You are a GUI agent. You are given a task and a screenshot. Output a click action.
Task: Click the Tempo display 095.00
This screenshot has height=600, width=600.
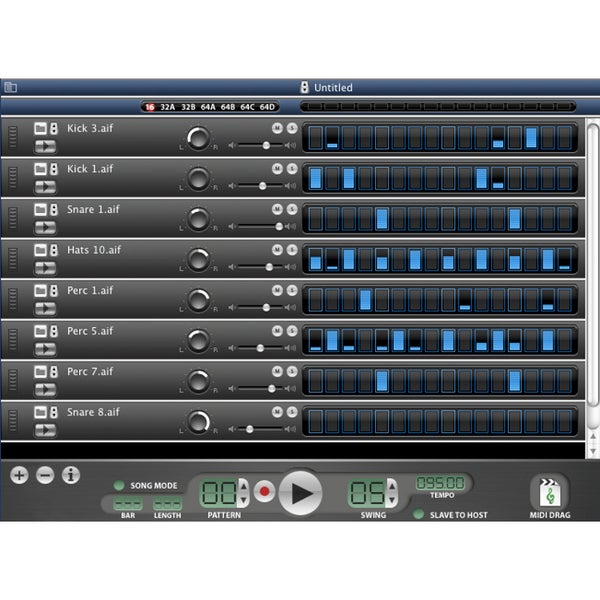(x=440, y=483)
